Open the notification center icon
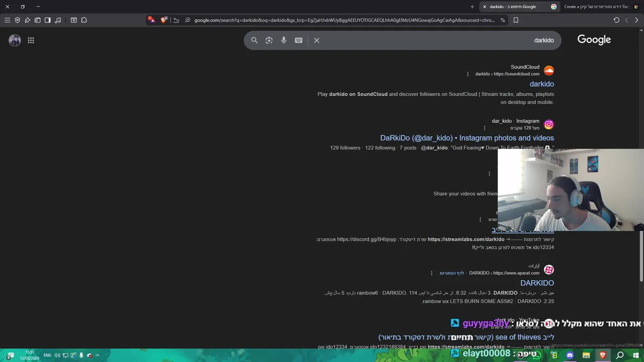This screenshot has height=362, width=644. click(x=10, y=355)
